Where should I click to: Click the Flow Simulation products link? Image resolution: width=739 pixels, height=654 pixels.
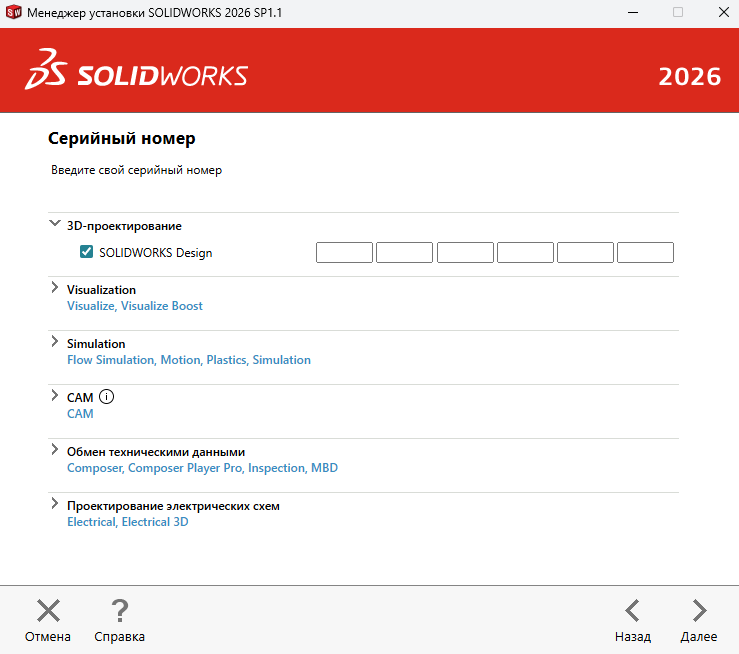tap(189, 360)
